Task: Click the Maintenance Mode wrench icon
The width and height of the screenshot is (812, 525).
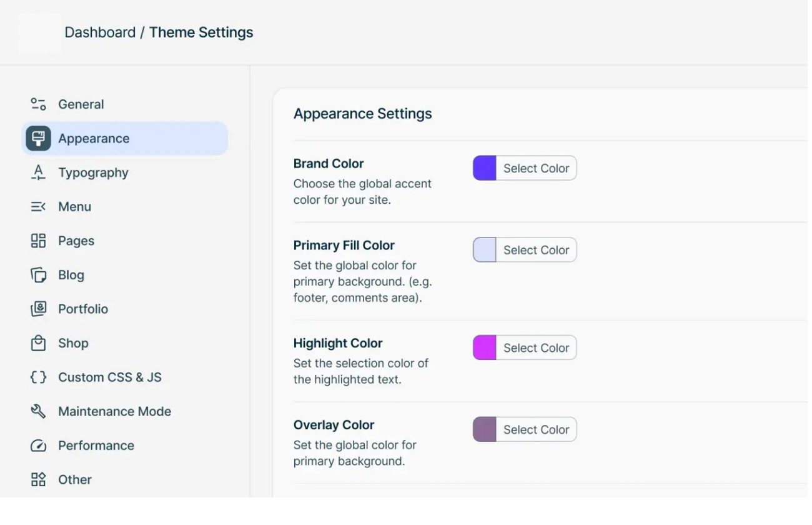Action: 38,411
